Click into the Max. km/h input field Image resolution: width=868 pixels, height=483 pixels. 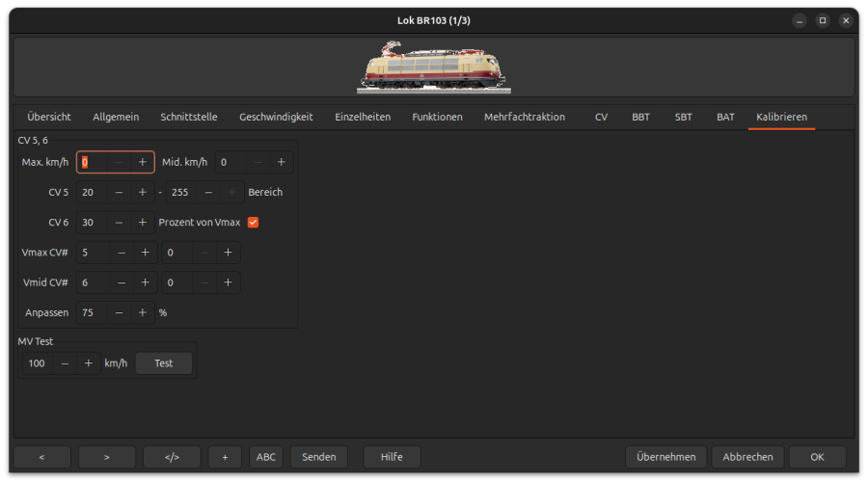pyautogui.click(x=96, y=162)
